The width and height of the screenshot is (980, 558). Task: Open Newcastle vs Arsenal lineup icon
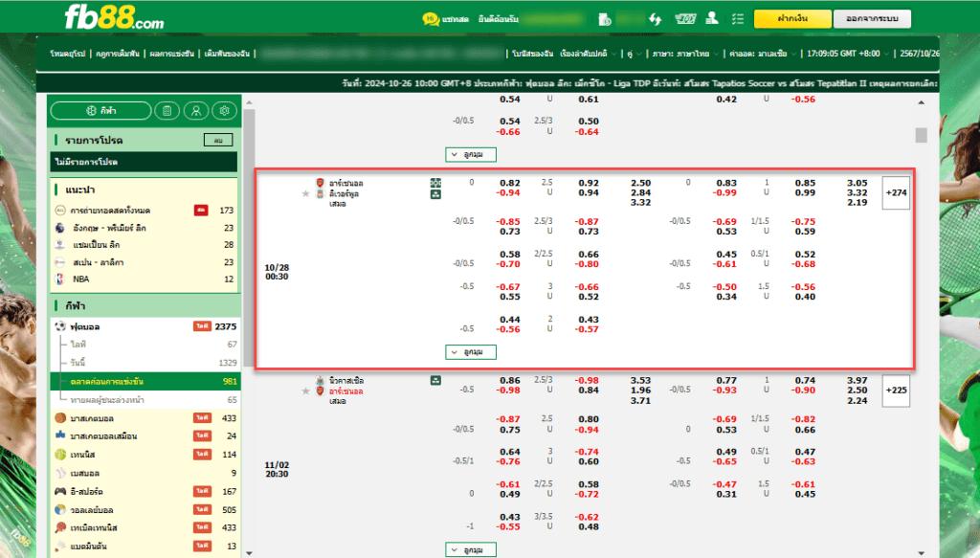(x=435, y=380)
